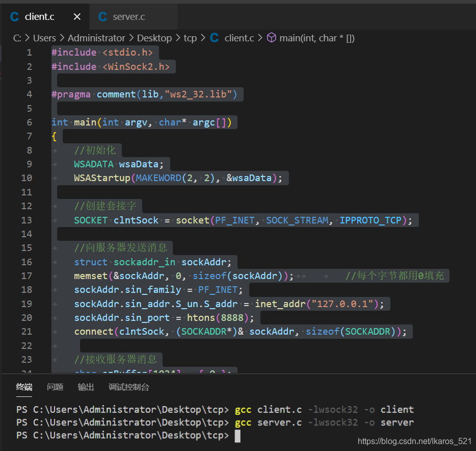Image resolution: width=476 pixels, height=451 pixels.
Task: Click line number 21 in the gutter
Action: [27, 331]
